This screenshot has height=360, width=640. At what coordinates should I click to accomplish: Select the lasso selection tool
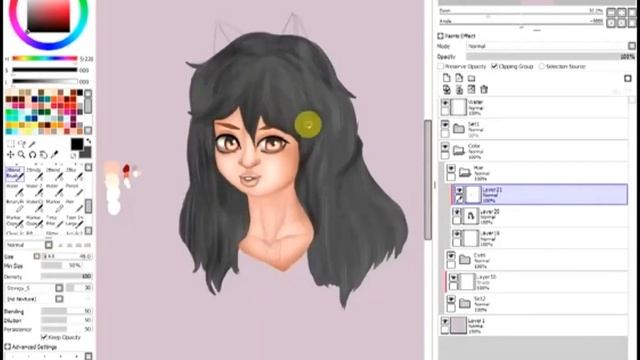21,144
